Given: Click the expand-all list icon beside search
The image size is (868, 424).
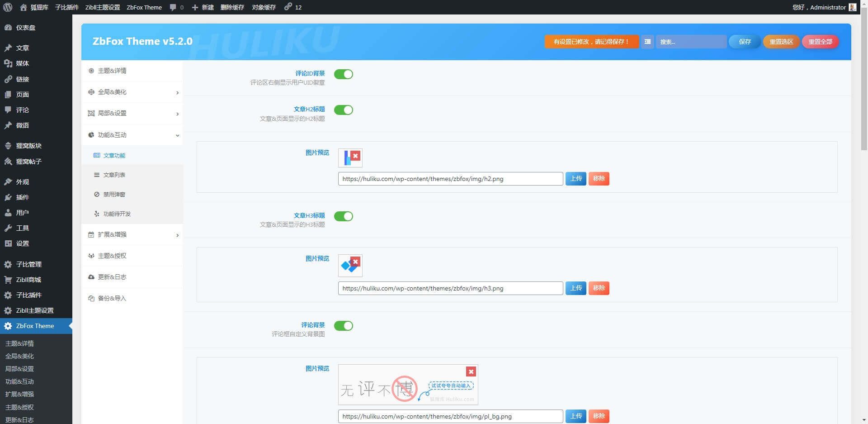Looking at the screenshot, I should pyautogui.click(x=647, y=42).
